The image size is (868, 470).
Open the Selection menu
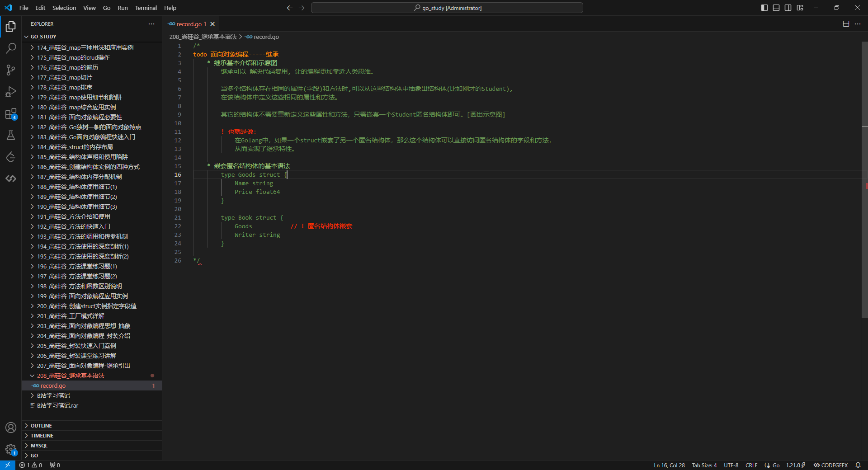coord(64,8)
